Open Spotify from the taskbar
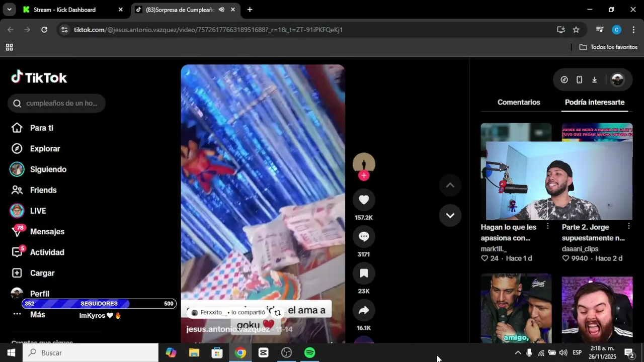 (x=310, y=352)
